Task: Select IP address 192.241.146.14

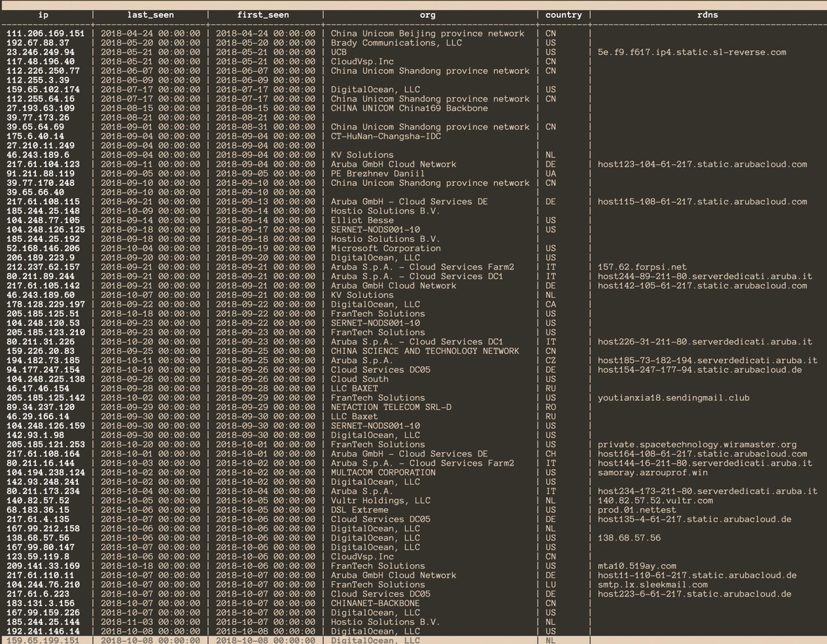Action: [43, 631]
